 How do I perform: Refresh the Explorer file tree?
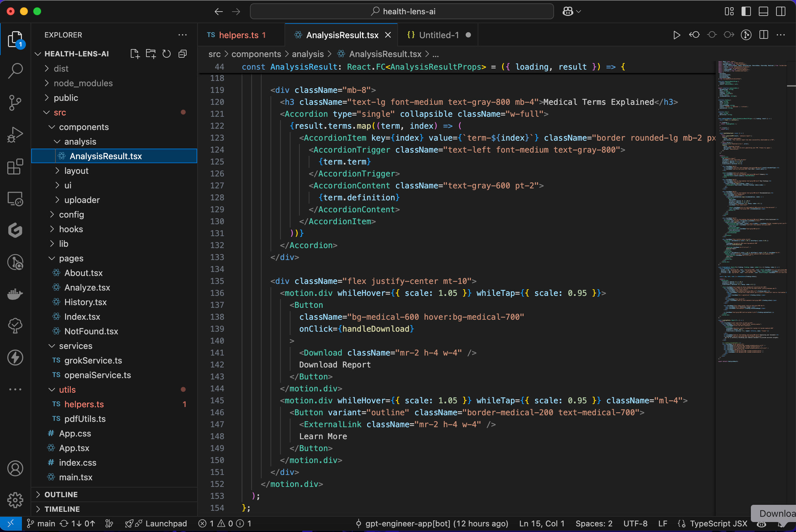(x=166, y=54)
